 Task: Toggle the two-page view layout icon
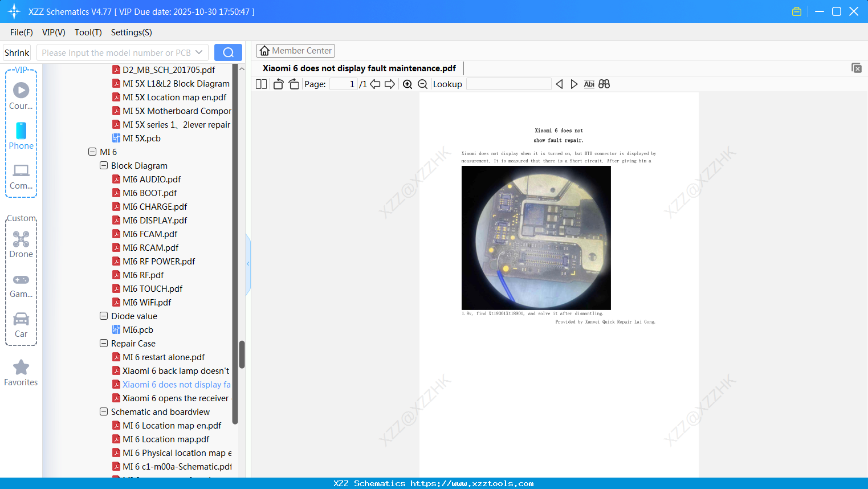pyautogui.click(x=261, y=84)
